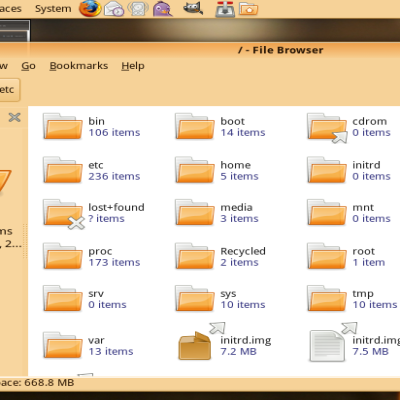The image size is (400, 400).
Task: Open the lost+found folder icon
Action: [x=63, y=214]
